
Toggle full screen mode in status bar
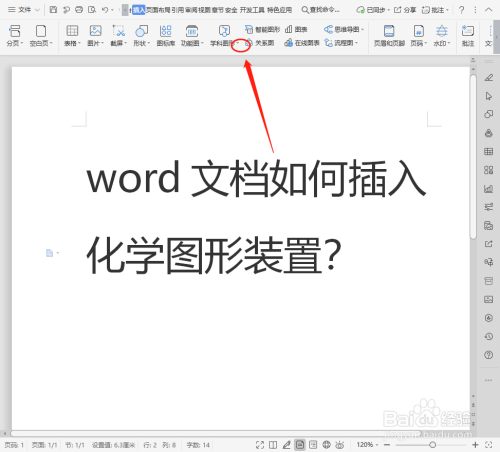click(x=260, y=445)
